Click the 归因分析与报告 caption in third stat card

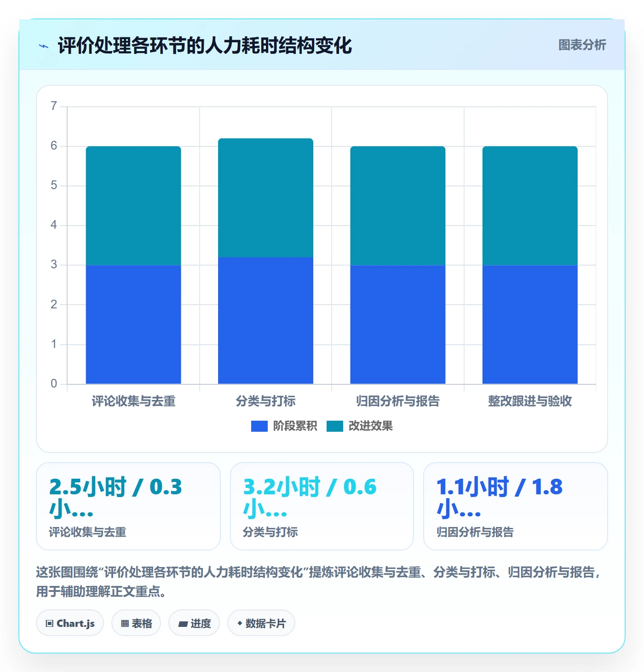click(x=475, y=532)
